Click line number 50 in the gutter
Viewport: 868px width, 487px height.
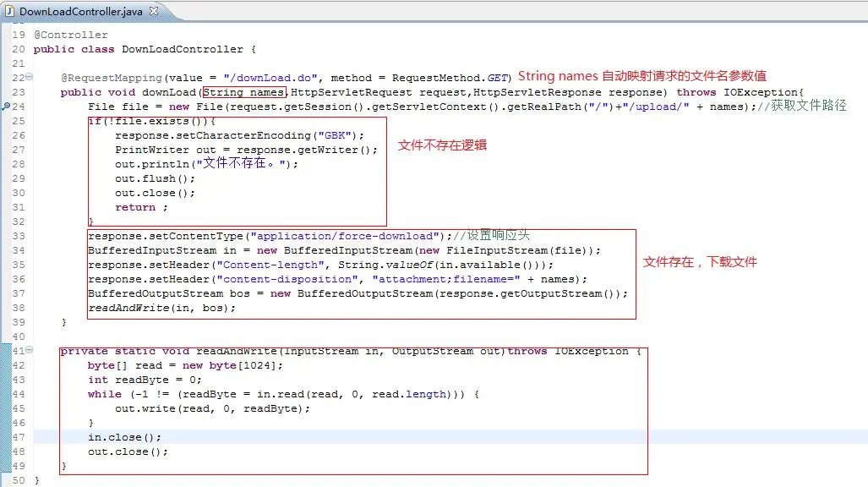tap(19, 481)
